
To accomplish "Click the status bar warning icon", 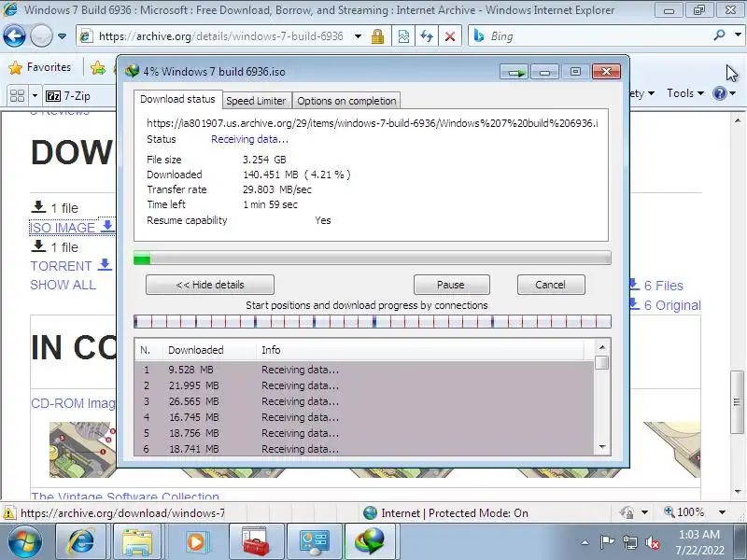I will (8, 512).
